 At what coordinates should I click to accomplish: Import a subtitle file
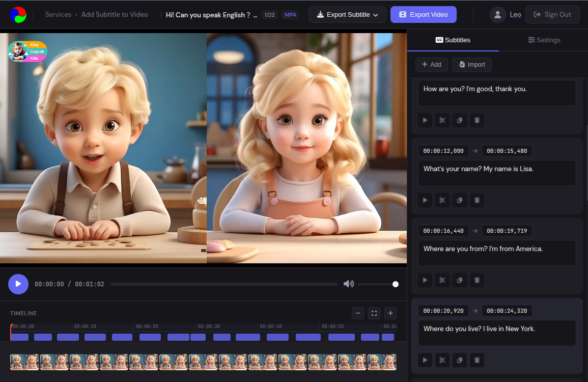tap(471, 64)
